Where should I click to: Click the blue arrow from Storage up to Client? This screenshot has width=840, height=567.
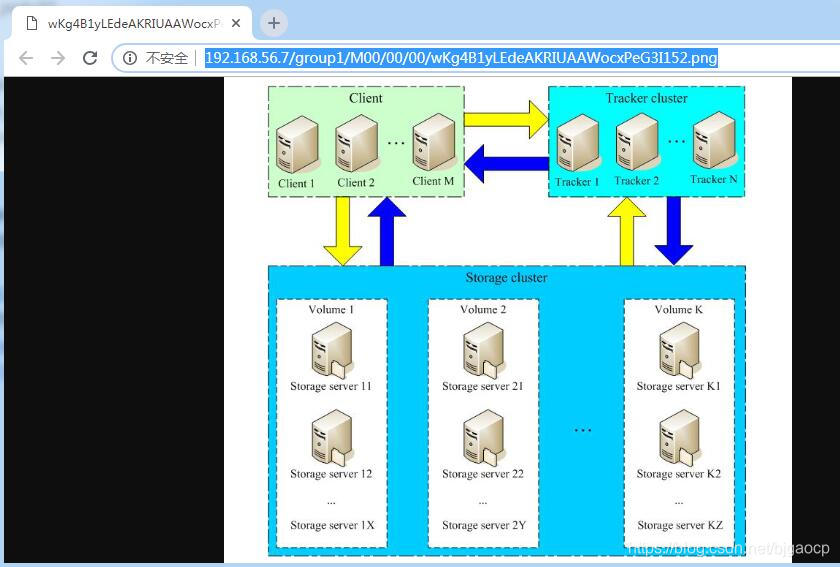[387, 231]
